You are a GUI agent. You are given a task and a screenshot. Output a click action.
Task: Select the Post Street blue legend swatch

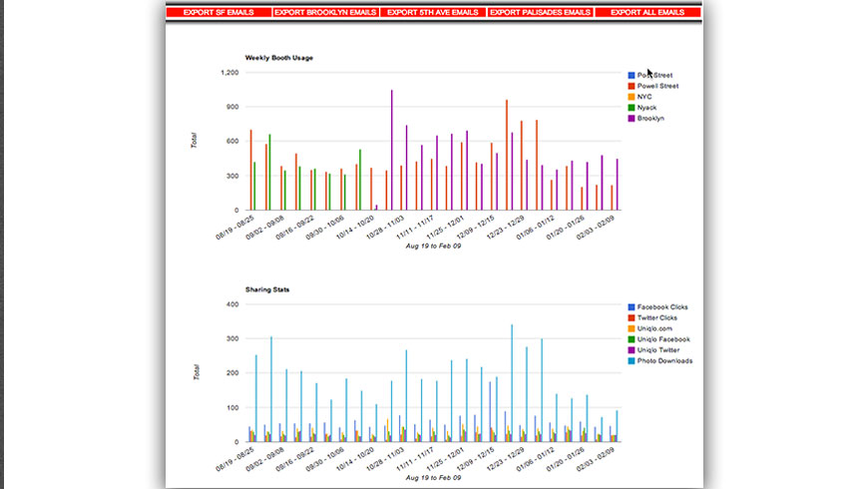click(632, 75)
